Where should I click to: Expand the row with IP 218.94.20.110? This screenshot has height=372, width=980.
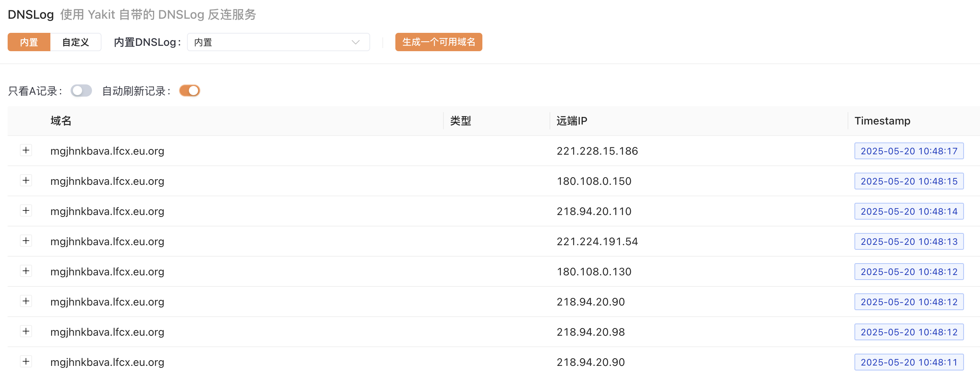[x=26, y=211]
